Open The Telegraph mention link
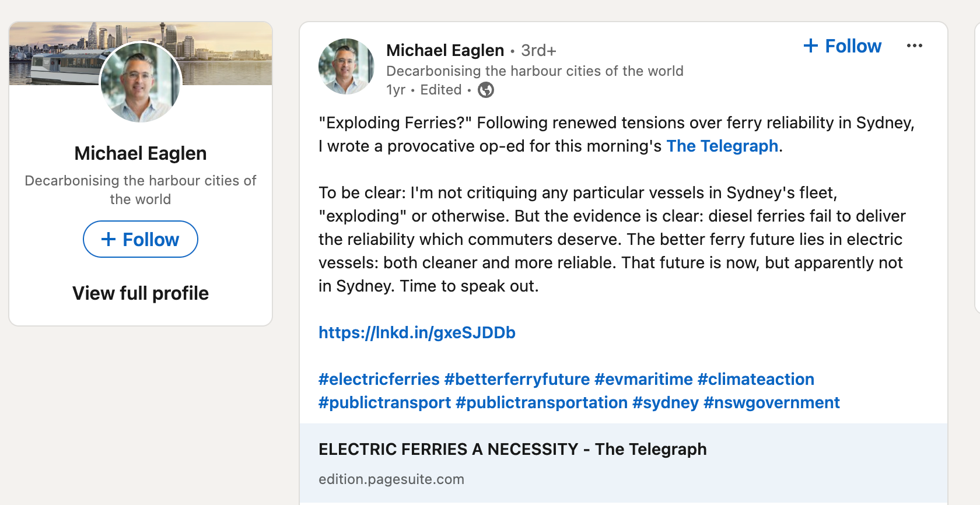 coord(722,146)
